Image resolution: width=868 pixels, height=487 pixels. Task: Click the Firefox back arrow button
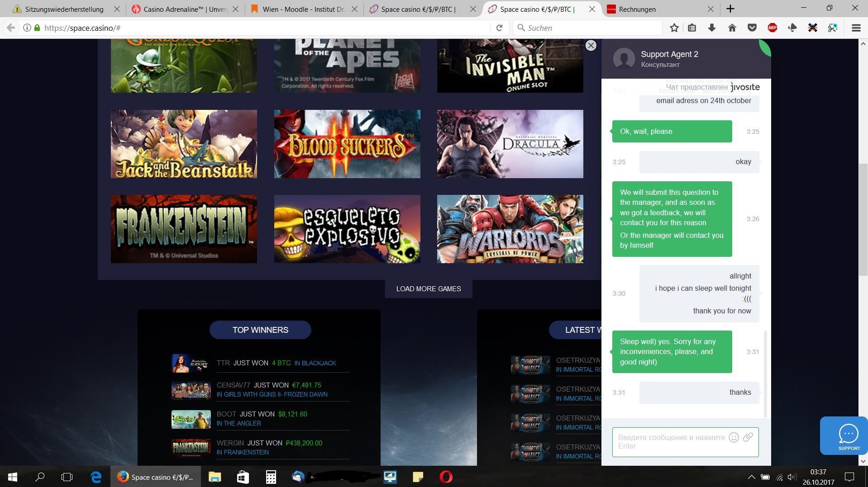coord(11,28)
